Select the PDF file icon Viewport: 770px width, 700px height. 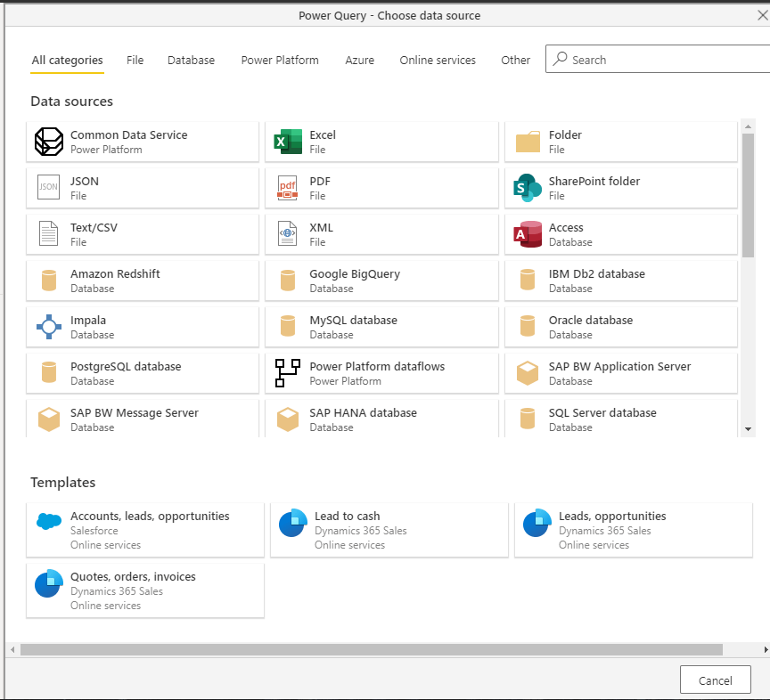click(288, 188)
